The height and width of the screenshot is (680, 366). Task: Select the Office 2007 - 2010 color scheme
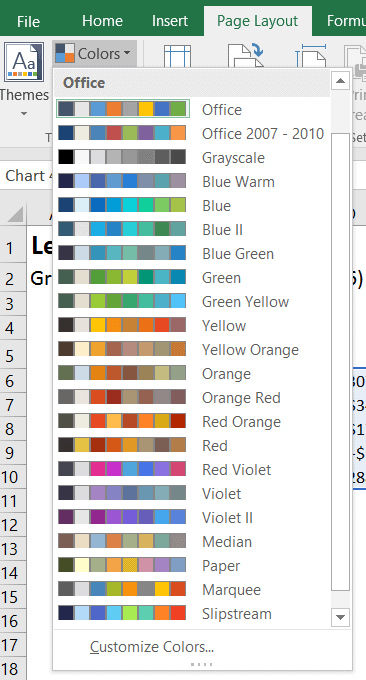pos(192,133)
